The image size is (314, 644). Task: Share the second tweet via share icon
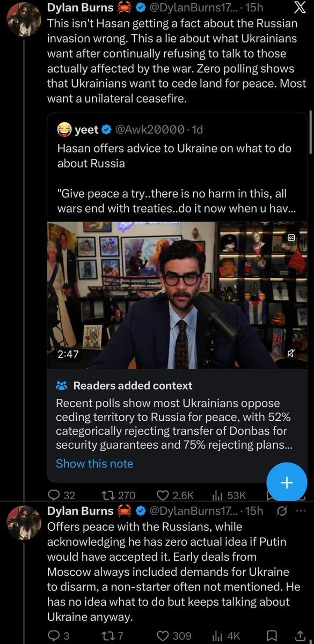[x=301, y=635]
